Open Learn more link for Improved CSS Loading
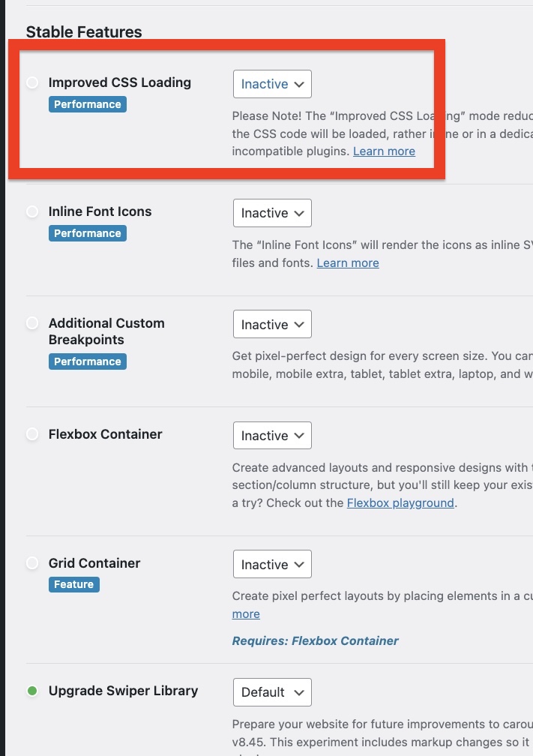533x756 pixels. [x=384, y=151]
